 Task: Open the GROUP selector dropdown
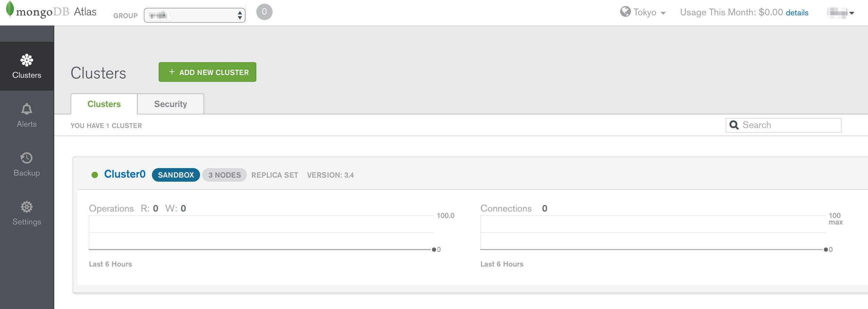pyautogui.click(x=194, y=15)
